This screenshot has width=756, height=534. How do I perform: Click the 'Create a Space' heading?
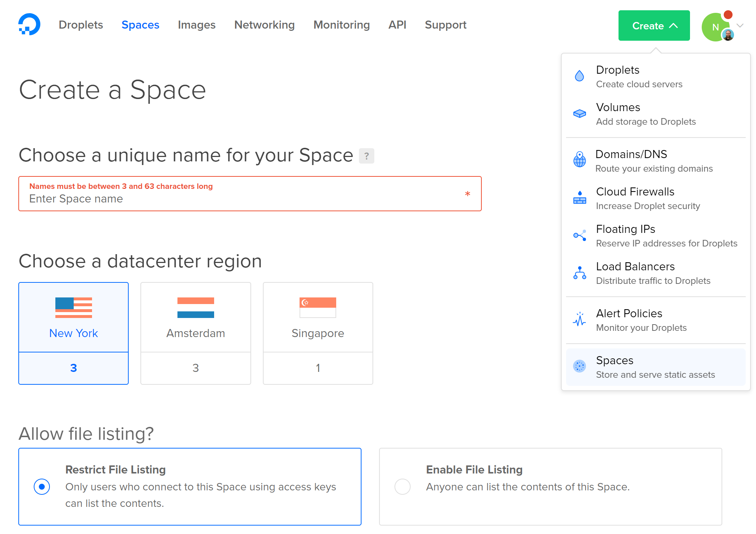[x=112, y=90]
